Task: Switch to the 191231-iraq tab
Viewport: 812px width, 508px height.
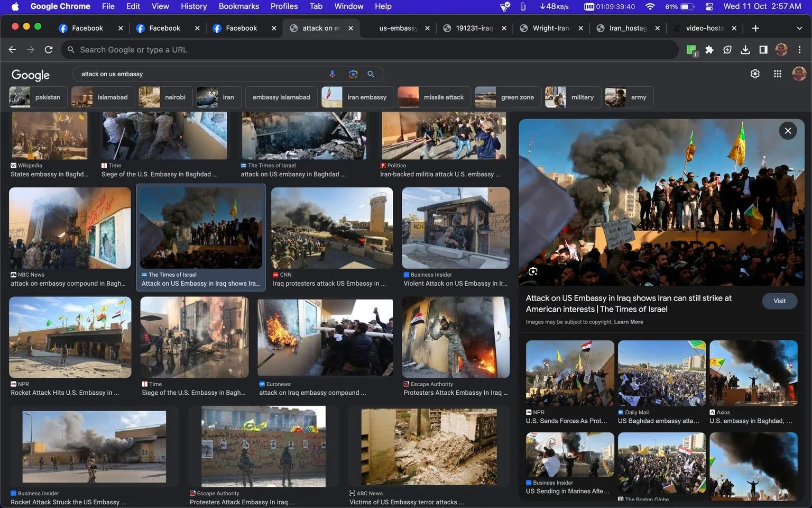Action: [x=474, y=28]
